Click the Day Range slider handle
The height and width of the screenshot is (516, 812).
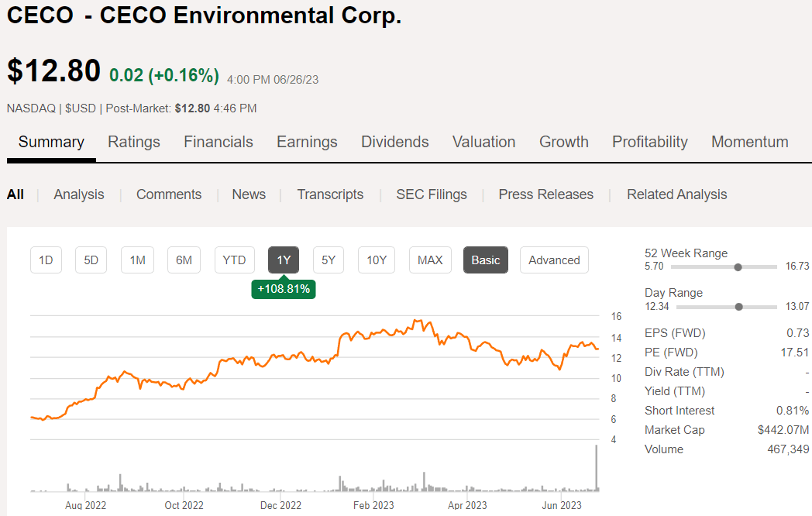click(x=738, y=306)
